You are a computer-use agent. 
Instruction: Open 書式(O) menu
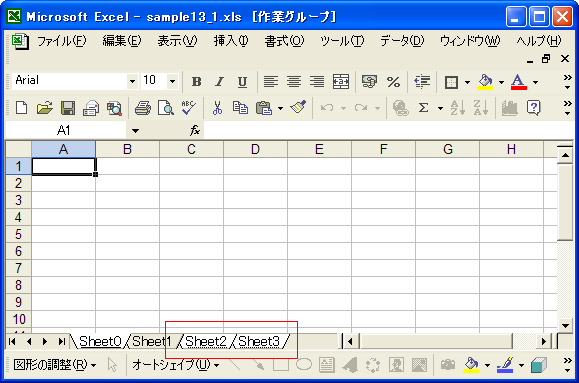click(x=284, y=41)
